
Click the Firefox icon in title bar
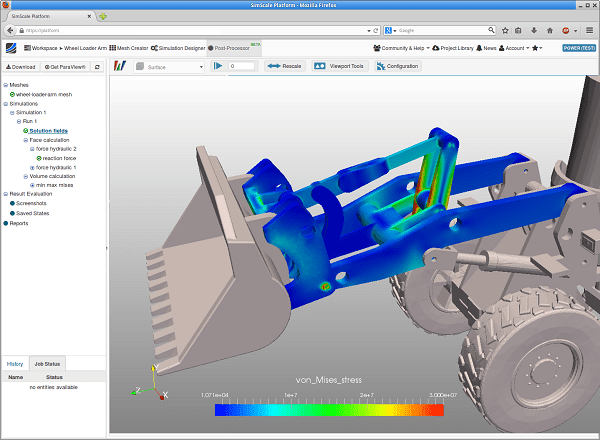[5, 5]
